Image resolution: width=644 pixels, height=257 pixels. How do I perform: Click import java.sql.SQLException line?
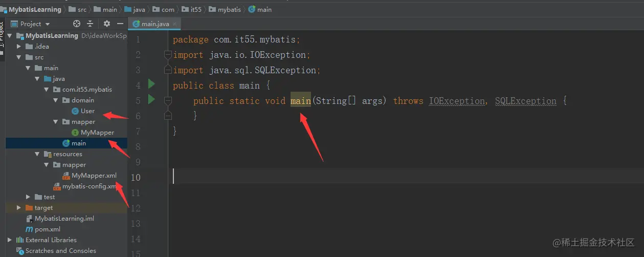[247, 70]
